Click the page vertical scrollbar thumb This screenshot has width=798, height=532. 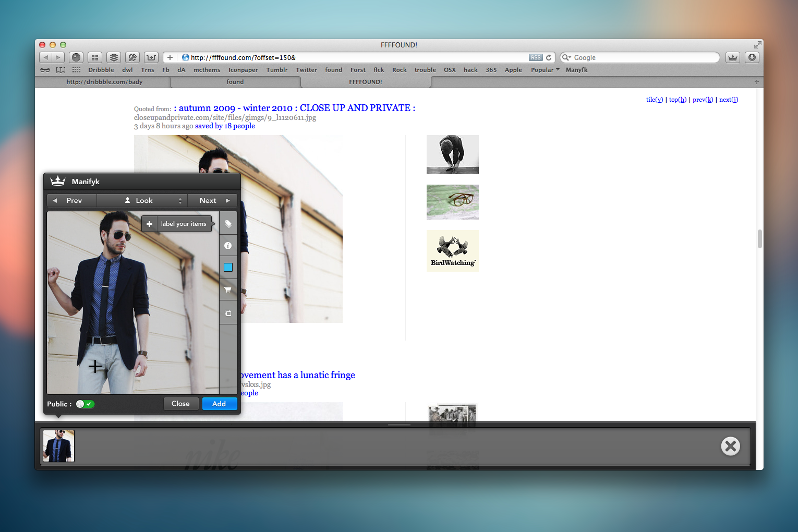[x=760, y=239]
